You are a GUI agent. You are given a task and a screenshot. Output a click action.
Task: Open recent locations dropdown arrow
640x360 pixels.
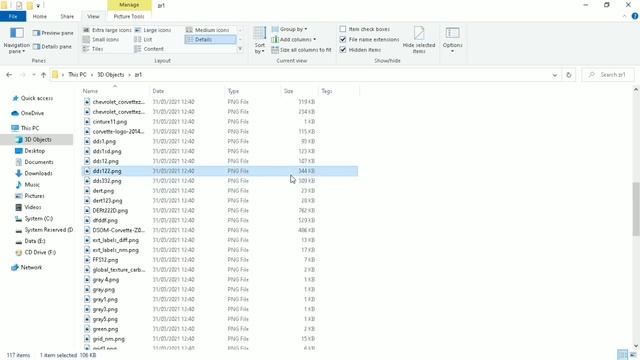33,75
